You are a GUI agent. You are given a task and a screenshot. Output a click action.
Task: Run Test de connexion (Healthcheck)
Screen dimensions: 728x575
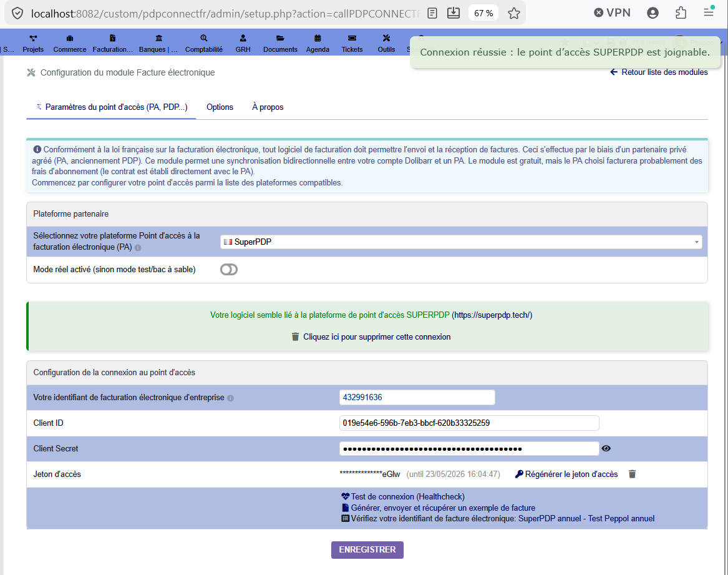[403, 496]
